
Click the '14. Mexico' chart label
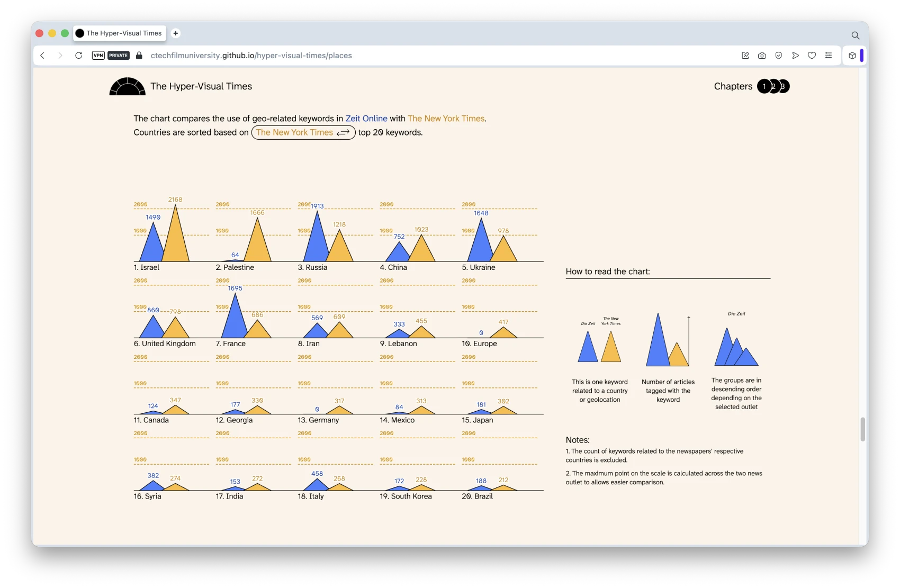pos(397,420)
